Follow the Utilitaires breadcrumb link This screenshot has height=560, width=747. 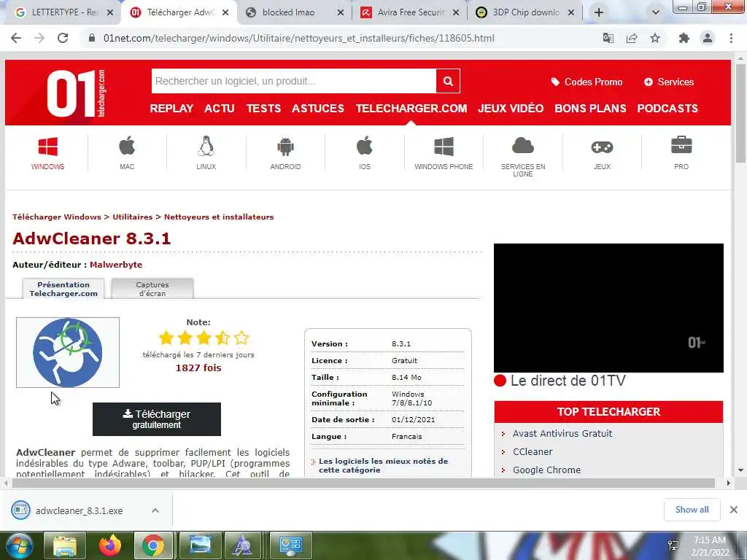[133, 217]
